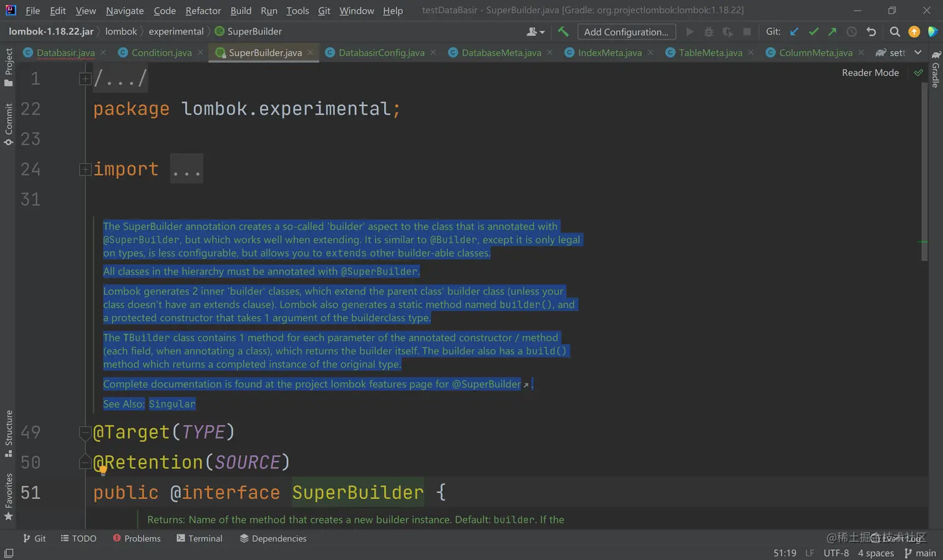Image resolution: width=943 pixels, height=560 pixels.
Task: Open the Add Configuration dropdown
Action: click(626, 32)
